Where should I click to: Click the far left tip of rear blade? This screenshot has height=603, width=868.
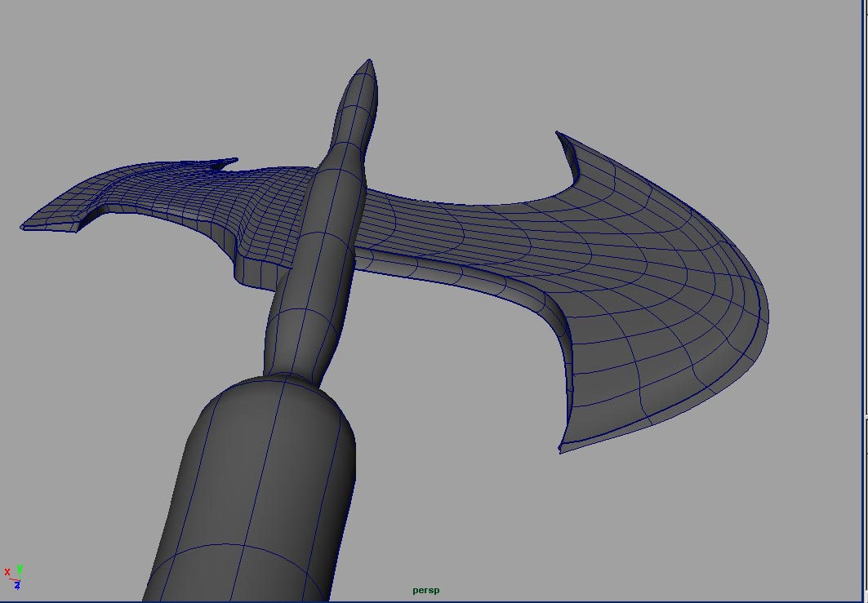tap(24, 226)
